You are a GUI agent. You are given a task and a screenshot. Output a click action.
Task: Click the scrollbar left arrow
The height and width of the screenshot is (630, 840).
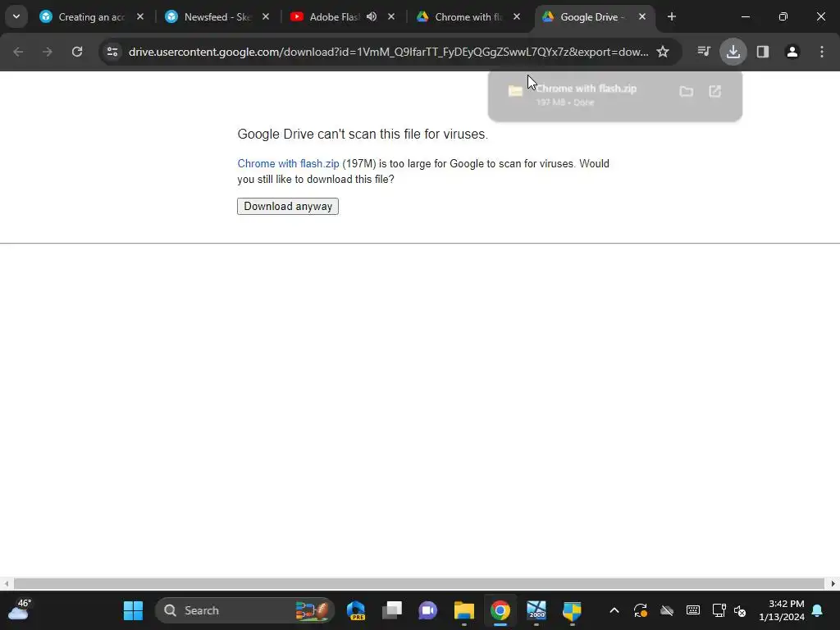click(x=6, y=583)
